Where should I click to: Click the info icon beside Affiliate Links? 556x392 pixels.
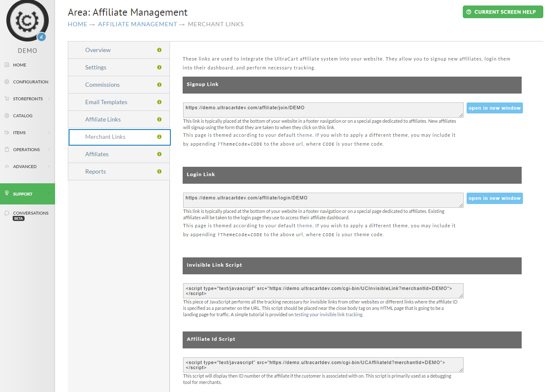159,119
